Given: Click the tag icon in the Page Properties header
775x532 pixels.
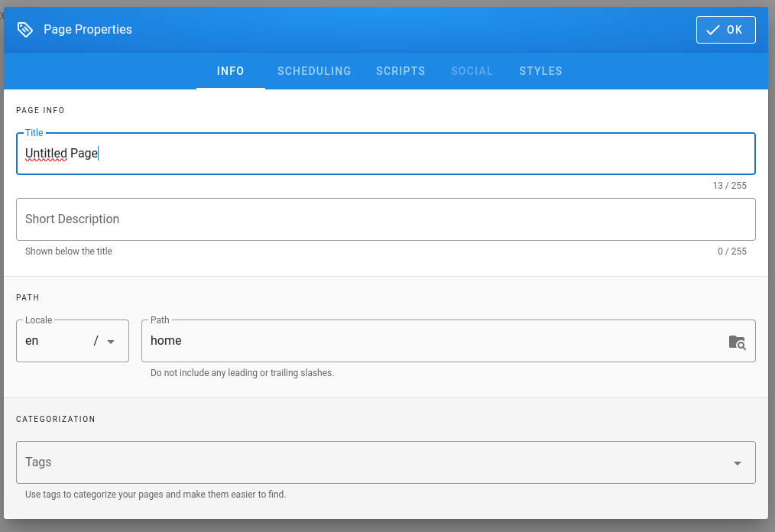Looking at the screenshot, I should tap(25, 29).
